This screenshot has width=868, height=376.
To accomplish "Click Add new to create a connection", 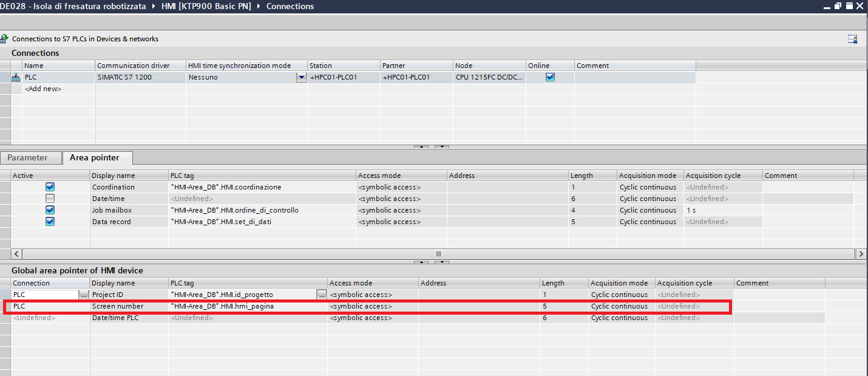I will [43, 89].
